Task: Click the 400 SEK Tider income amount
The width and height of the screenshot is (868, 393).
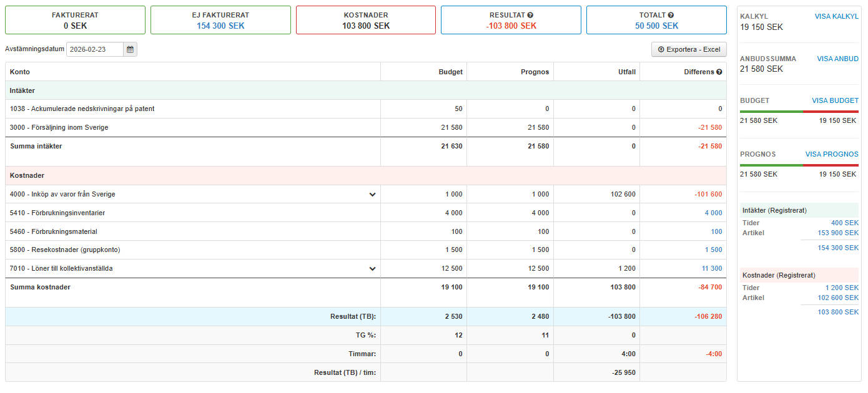Action: coord(844,223)
